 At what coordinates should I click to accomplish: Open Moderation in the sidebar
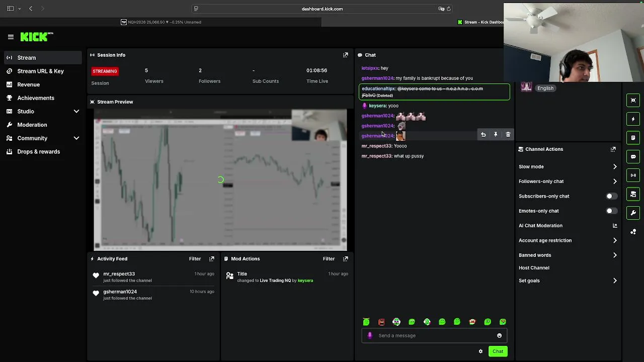coord(42,125)
